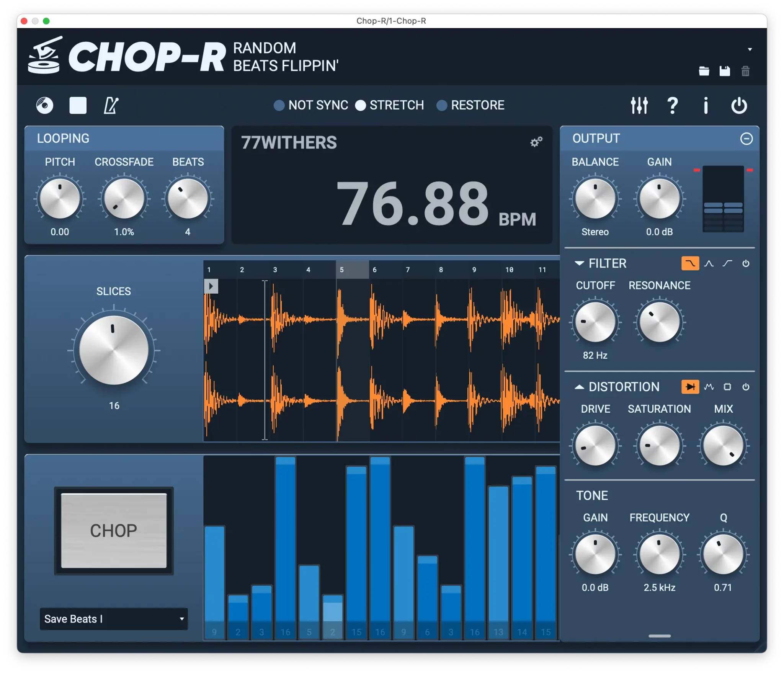Open the mixer sliders settings icon
784x673 pixels.
[639, 105]
